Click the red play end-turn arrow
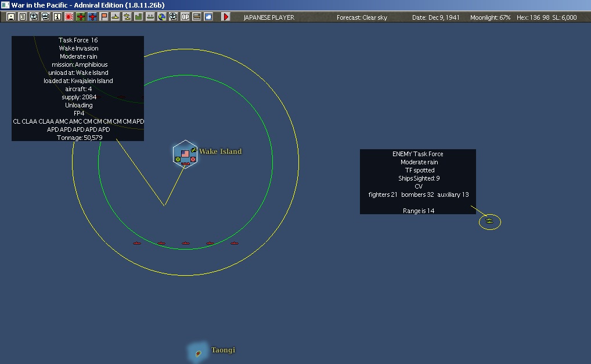The image size is (591, 364). pyautogui.click(x=226, y=17)
